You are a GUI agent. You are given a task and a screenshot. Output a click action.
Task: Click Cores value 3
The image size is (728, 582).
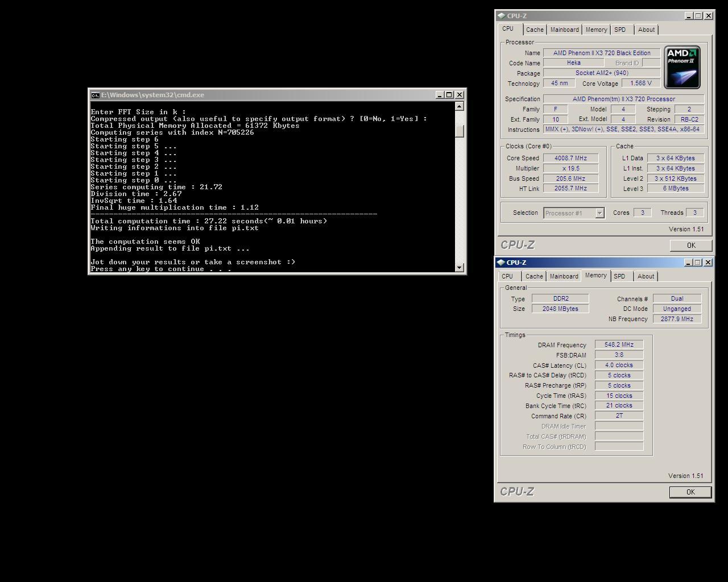point(643,213)
